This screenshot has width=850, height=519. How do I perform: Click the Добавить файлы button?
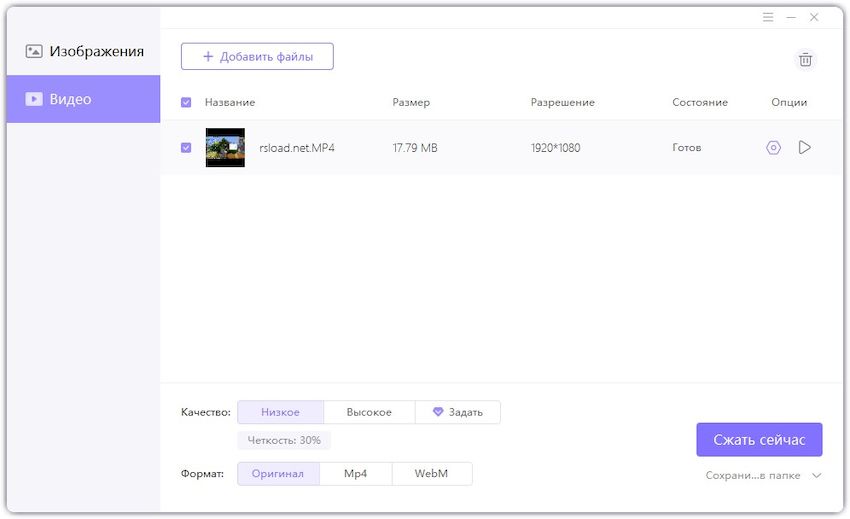257,57
